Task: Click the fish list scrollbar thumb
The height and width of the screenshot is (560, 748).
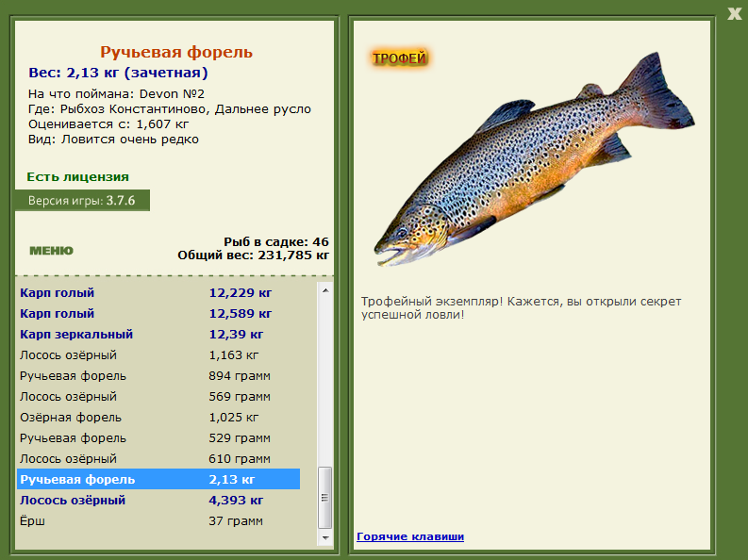Action: point(325,498)
